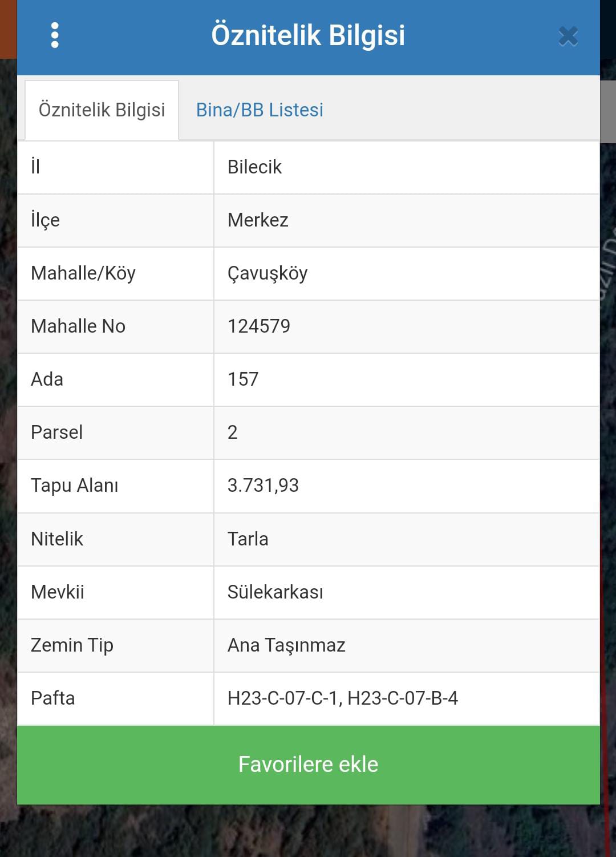This screenshot has height=857, width=616.
Task: Click the Ada value 157
Action: (x=243, y=379)
